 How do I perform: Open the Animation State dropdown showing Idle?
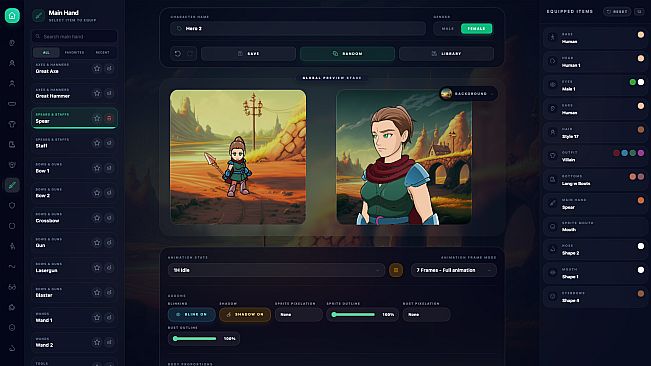(x=277, y=270)
